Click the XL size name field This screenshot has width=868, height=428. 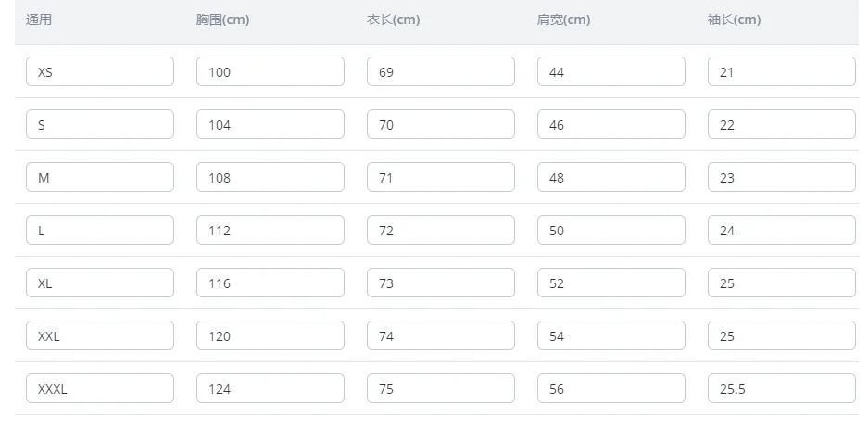[99, 283]
